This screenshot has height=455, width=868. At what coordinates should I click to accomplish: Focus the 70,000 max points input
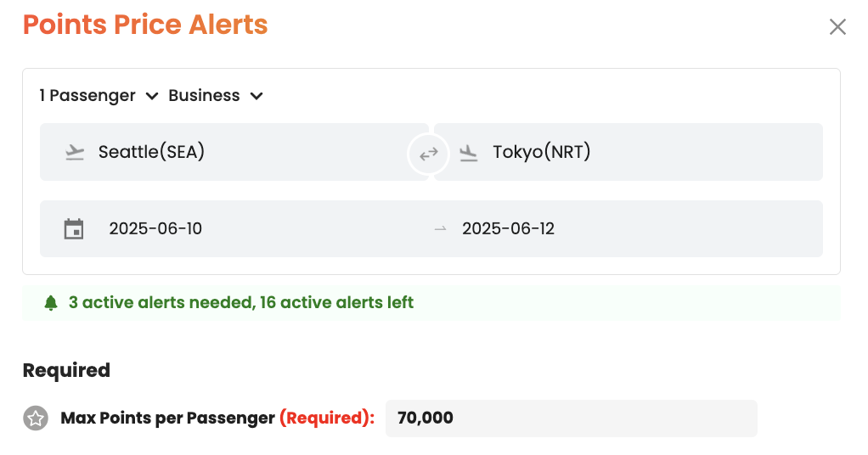[x=571, y=418]
